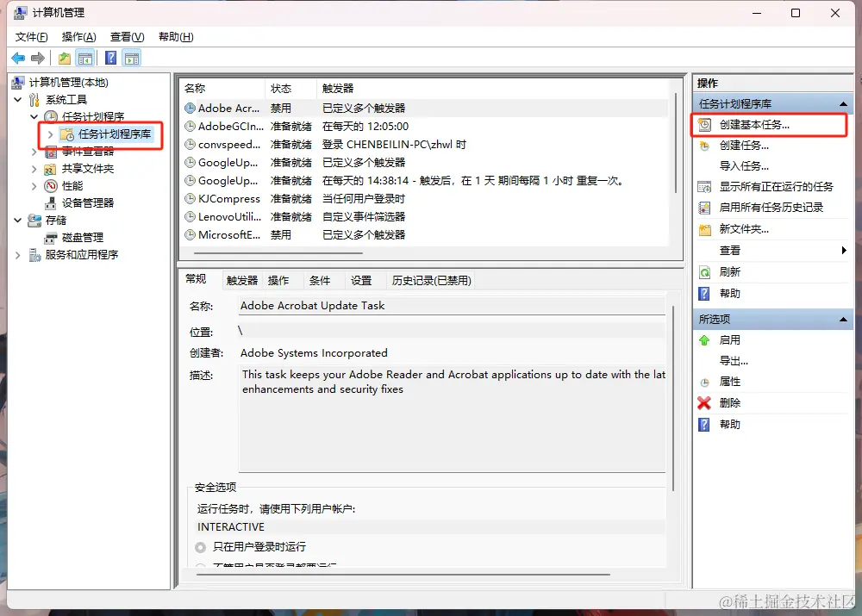Switch to the 触发器 tab
This screenshot has width=862, height=616.
242,281
